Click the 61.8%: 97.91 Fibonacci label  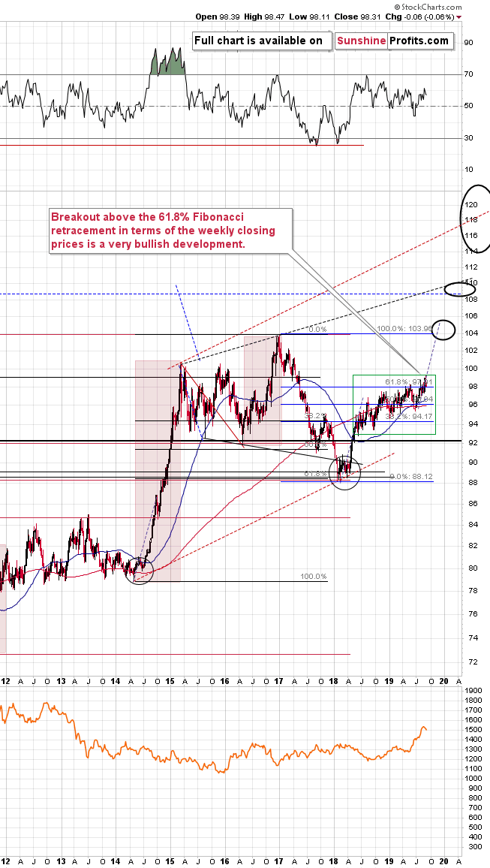[x=409, y=382]
